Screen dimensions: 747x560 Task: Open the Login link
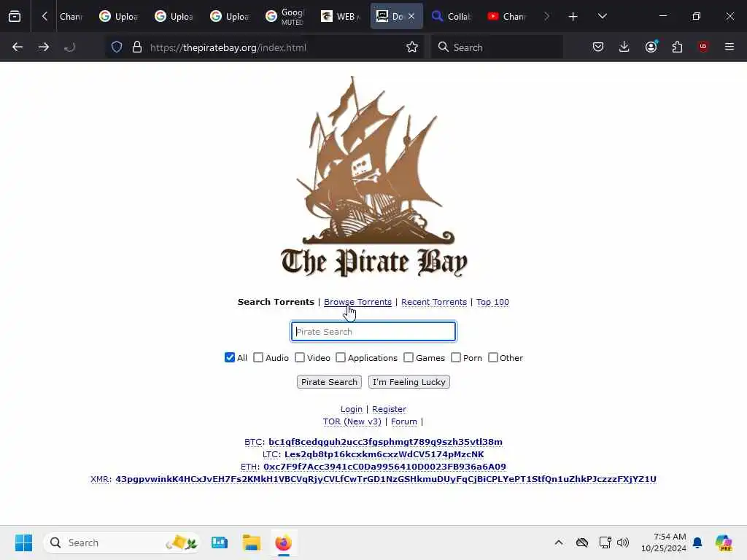[351, 409]
